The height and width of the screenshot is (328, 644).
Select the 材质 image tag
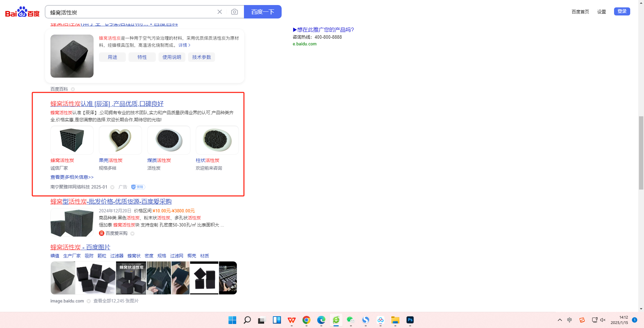pyautogui.click(x=205, y=256)
